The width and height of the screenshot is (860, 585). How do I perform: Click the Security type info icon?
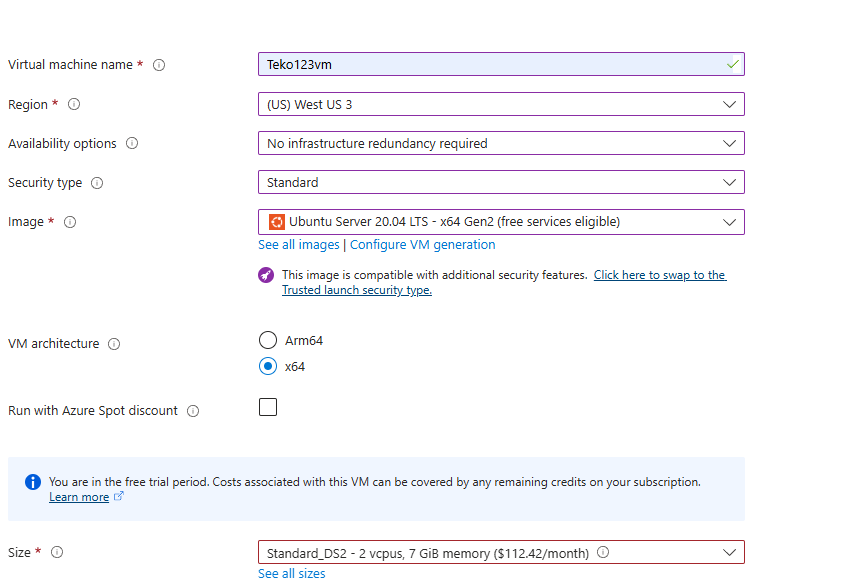97,183
